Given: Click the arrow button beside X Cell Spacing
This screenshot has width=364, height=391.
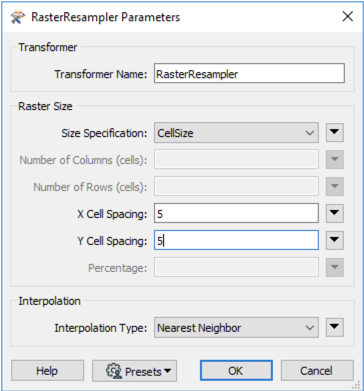Looking at the screenshot, I should point(335,214).
